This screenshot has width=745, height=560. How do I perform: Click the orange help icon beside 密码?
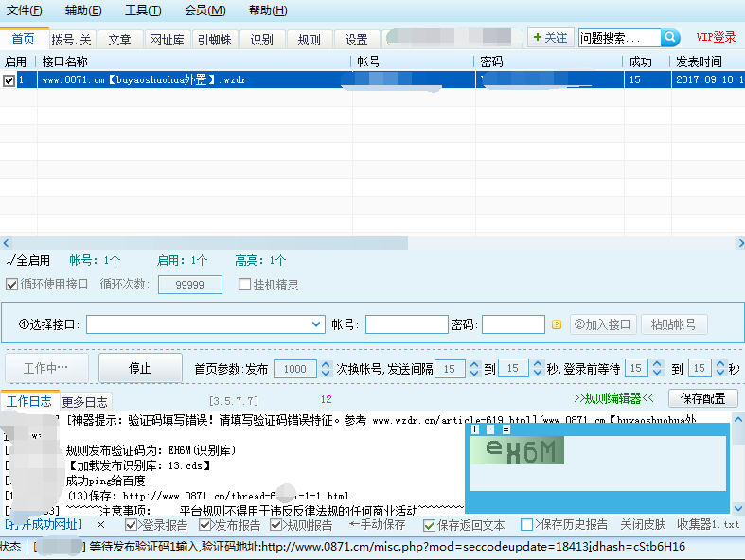[x=557, y=324]
